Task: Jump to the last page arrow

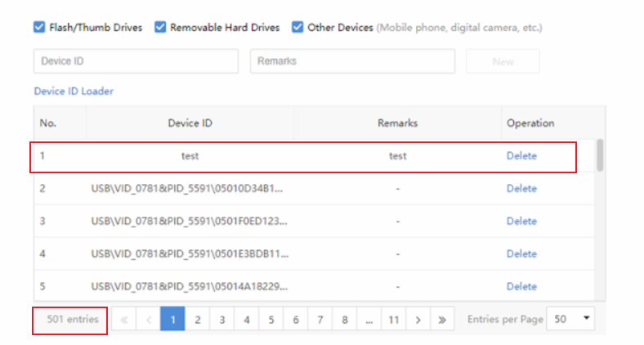Action: 442,320
